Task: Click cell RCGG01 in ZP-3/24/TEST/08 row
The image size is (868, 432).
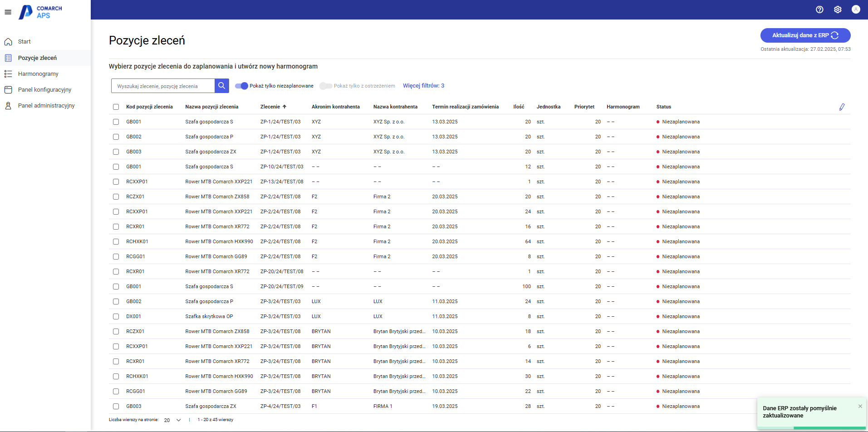Action: coord(136,391)
